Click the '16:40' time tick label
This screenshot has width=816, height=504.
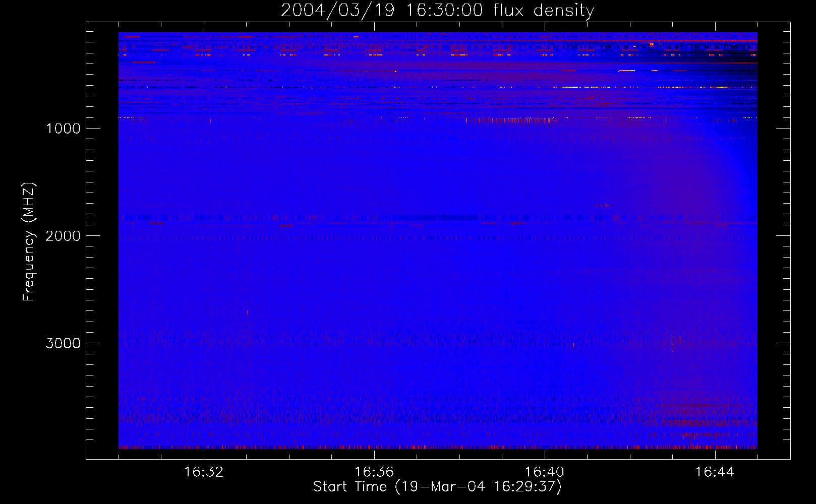pyautogui.click(x=545, y=472)
